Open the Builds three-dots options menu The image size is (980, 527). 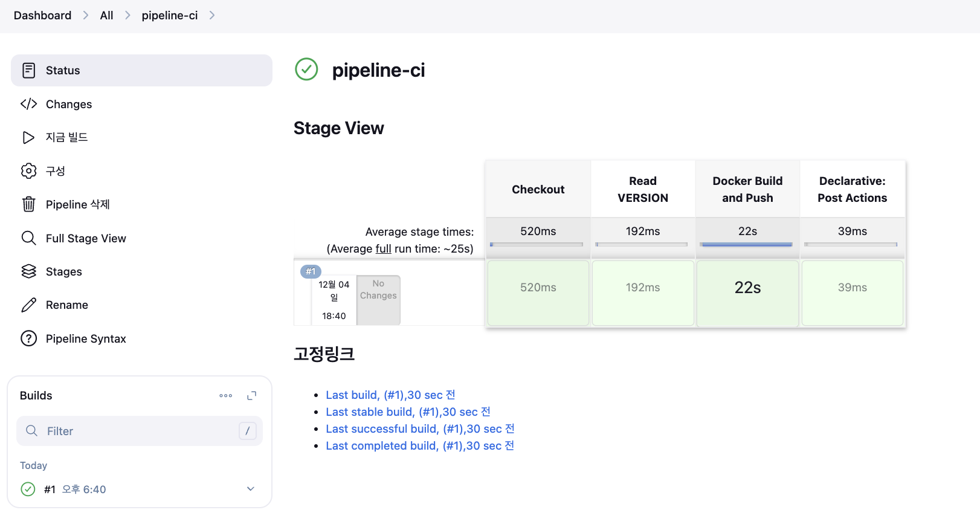tap(225, 396)
